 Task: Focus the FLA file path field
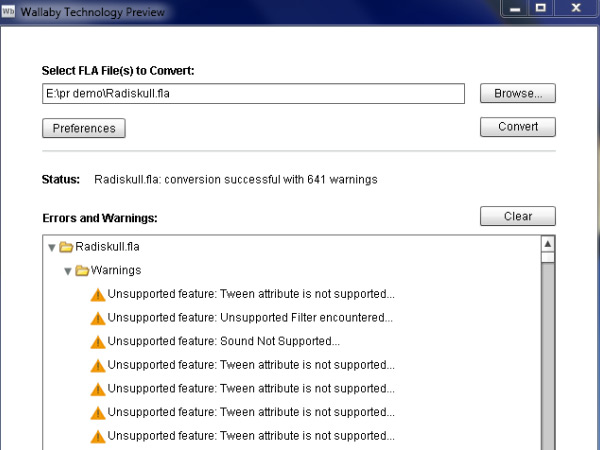(253, 93)
